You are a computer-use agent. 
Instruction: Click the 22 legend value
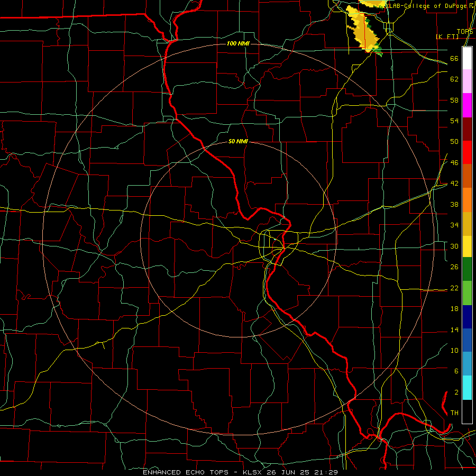pos(454,288)
